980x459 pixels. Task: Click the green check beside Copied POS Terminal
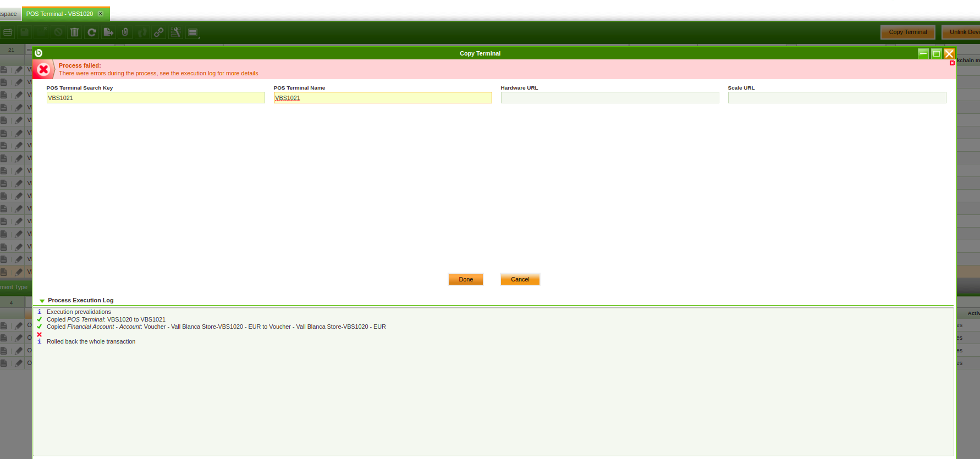39,319
